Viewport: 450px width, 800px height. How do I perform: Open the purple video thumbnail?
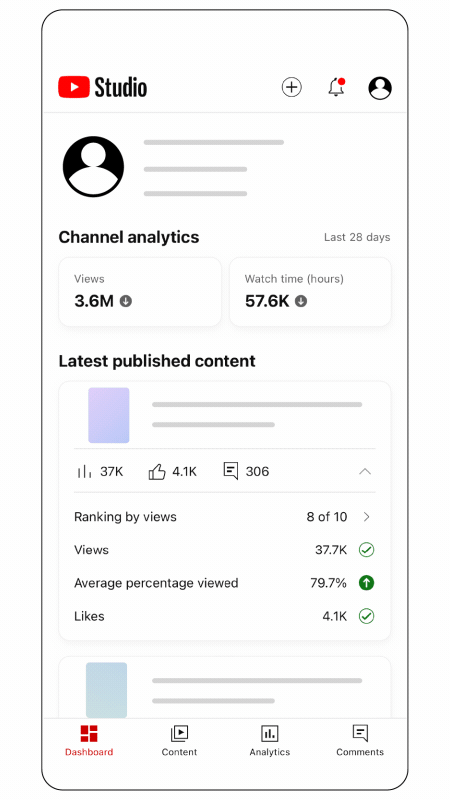coord(109,415)
